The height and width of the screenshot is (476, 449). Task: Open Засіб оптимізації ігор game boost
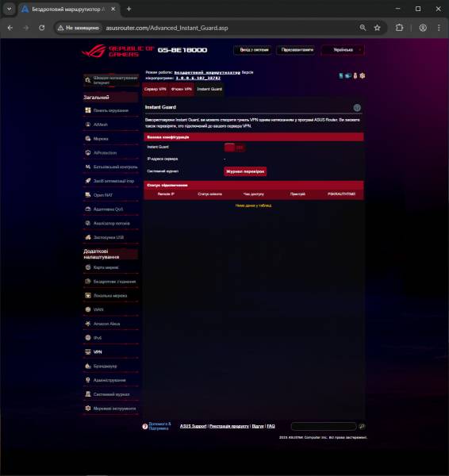click(x=111, y=181)
